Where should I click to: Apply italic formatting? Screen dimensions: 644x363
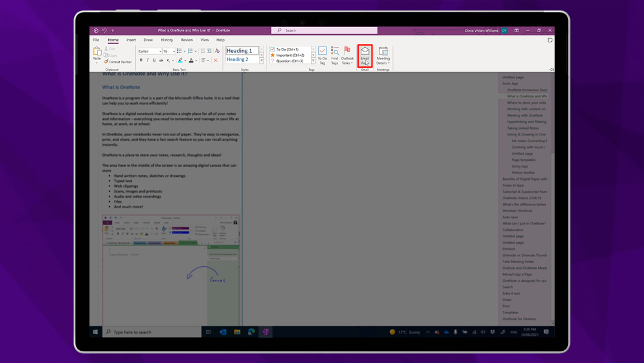pyautogui.click(x=148, y=61)
